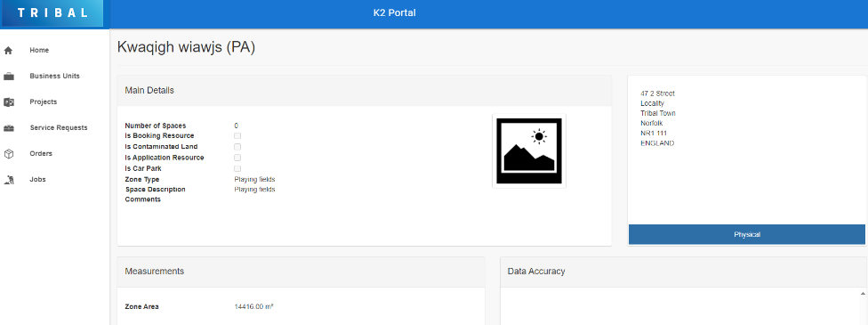Screen dimensions: 868x325
Task: Open the Jobs worker icon
Action: pos(8,180)
